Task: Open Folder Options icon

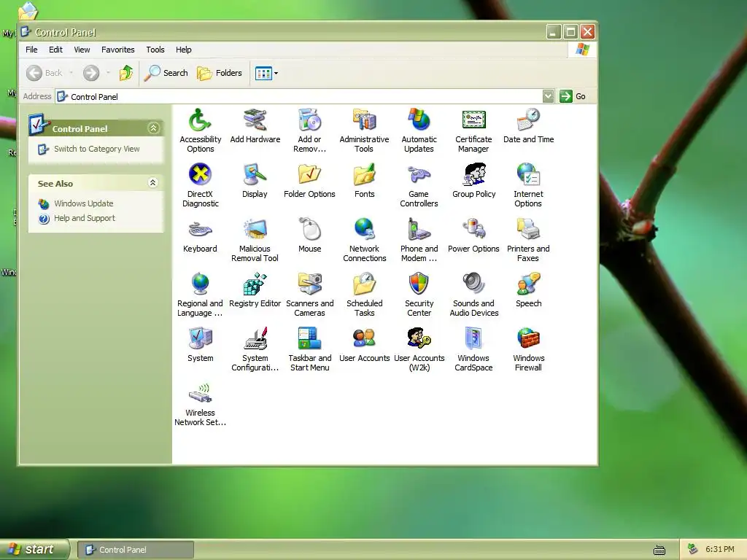Action: click(309, 181)
